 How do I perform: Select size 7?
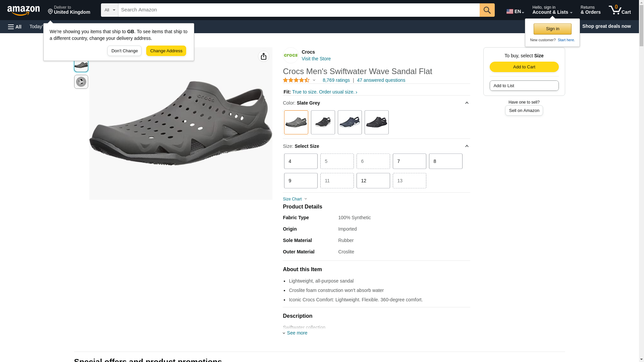pyautogui.click(x=409, y=161)
